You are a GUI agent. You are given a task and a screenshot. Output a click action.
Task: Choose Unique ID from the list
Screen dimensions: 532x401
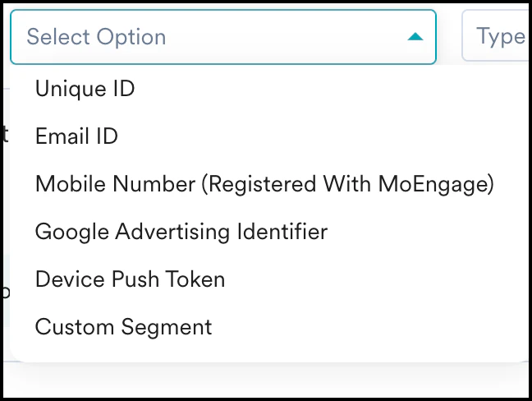[85, 89]
